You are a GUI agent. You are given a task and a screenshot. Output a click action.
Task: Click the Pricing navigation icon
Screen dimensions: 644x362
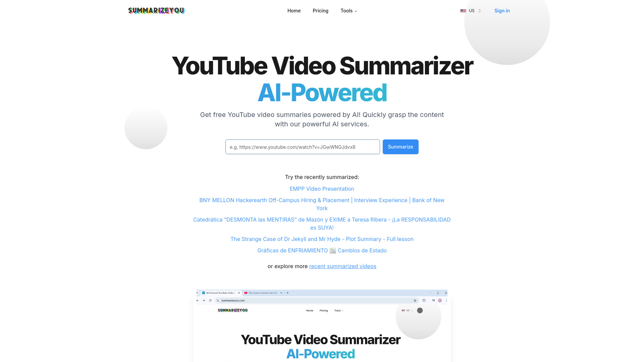320,11
